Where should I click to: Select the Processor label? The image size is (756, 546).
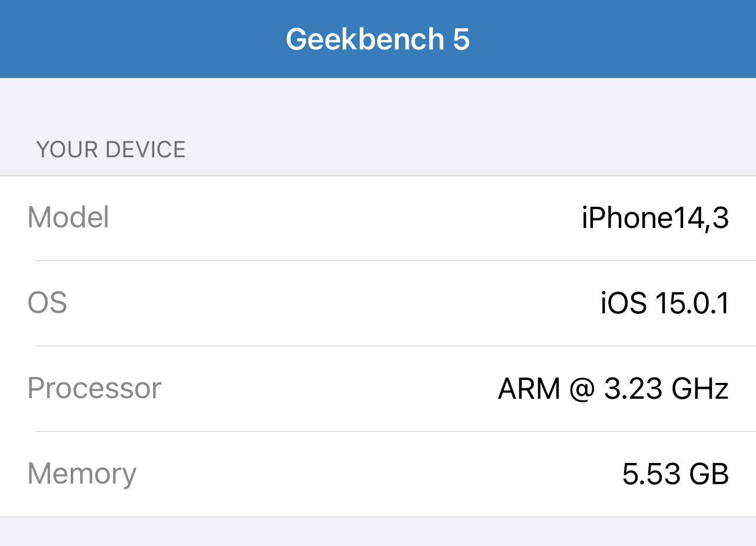94,388
